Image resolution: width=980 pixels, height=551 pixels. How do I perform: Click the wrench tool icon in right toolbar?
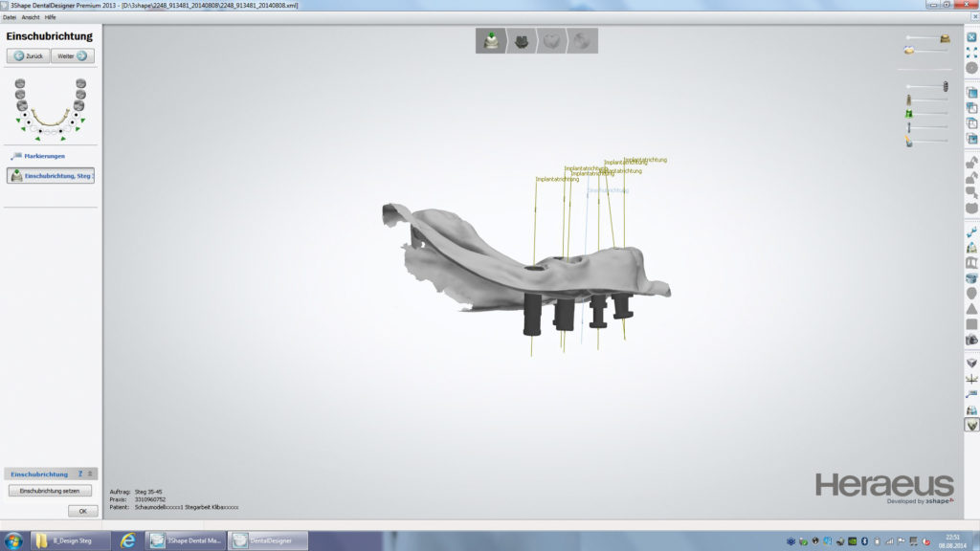coord(971,232)
